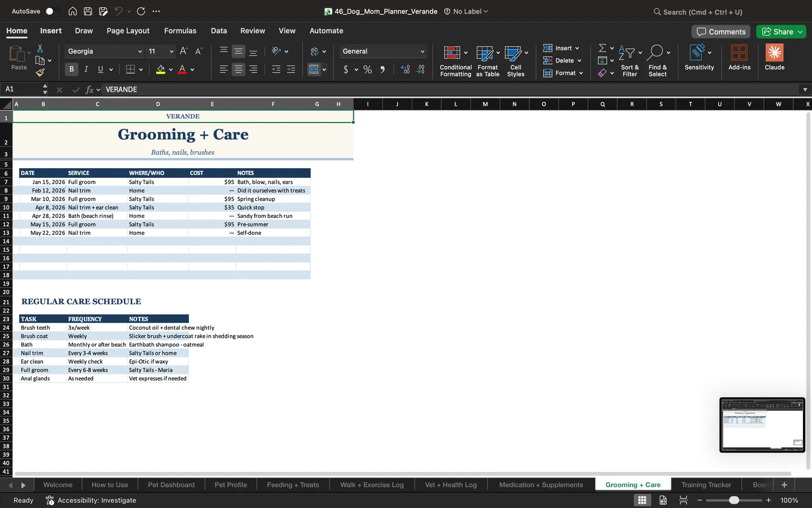Undo the last action

[x=119, y=11]
